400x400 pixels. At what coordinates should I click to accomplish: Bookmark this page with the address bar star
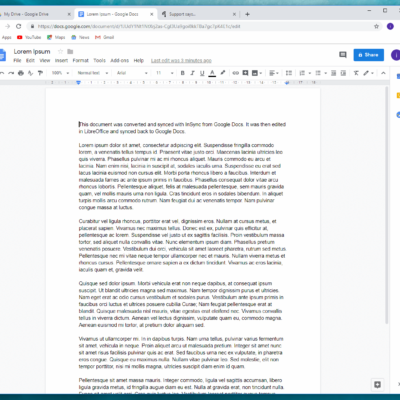pyautogui.click(x=377, y=26)
